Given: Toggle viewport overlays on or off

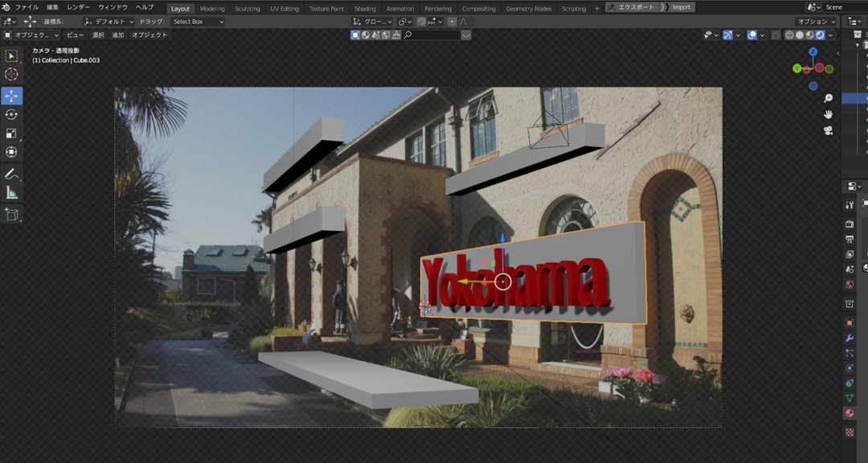Looking at the screenshot, I should click(752, 35).
